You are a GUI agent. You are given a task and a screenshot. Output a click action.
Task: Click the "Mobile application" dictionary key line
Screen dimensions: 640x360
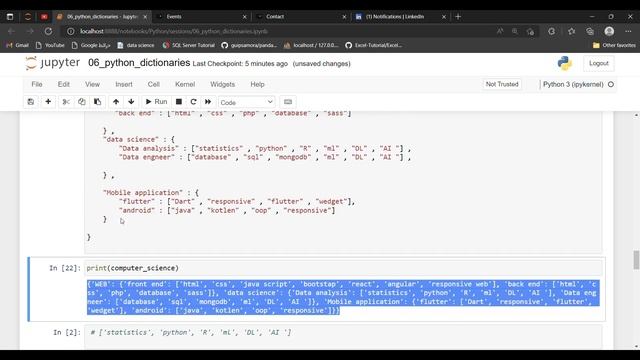click(151, 193)
